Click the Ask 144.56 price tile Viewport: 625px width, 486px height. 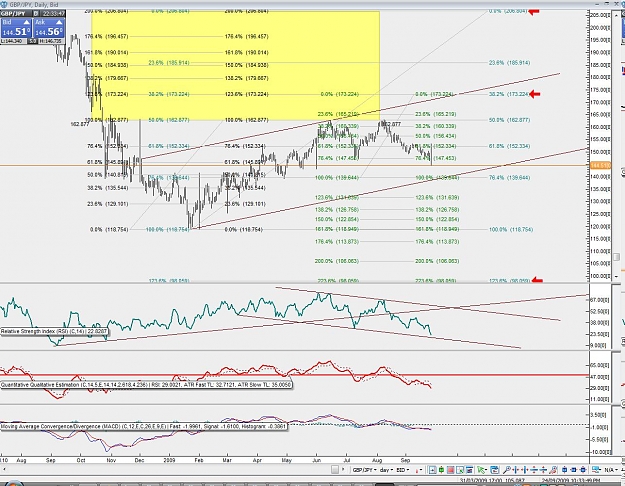(x=49, y=28)
